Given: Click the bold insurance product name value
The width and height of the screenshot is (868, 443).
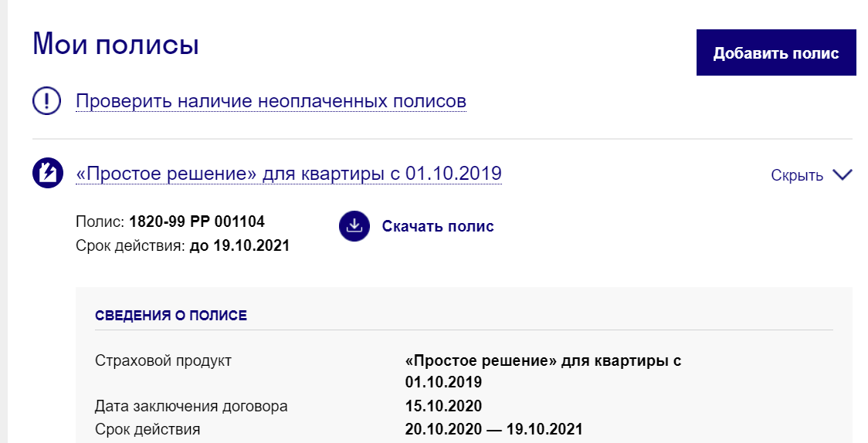Looking at the screenshot, I should [542, 360].
